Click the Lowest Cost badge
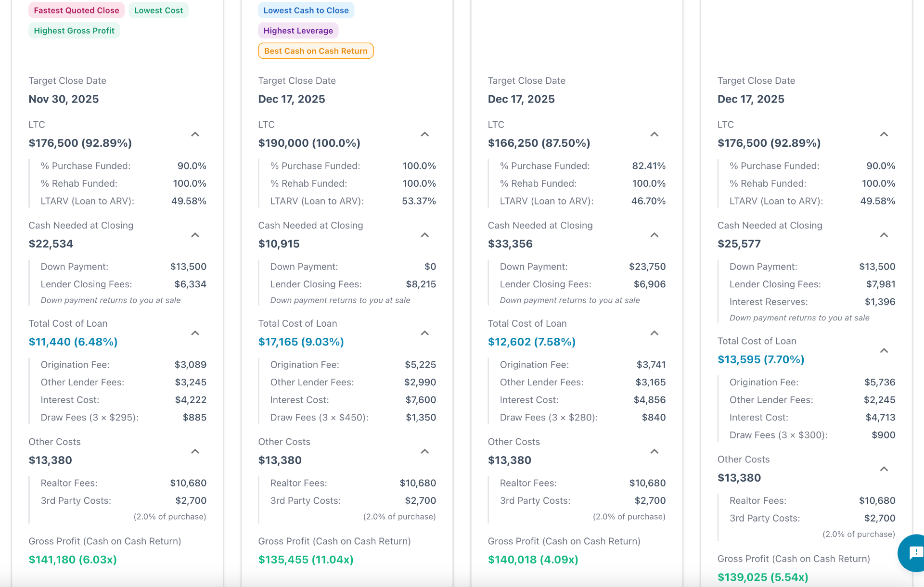The height and width of the screenshot is (587, 924). tap(158, 10)
